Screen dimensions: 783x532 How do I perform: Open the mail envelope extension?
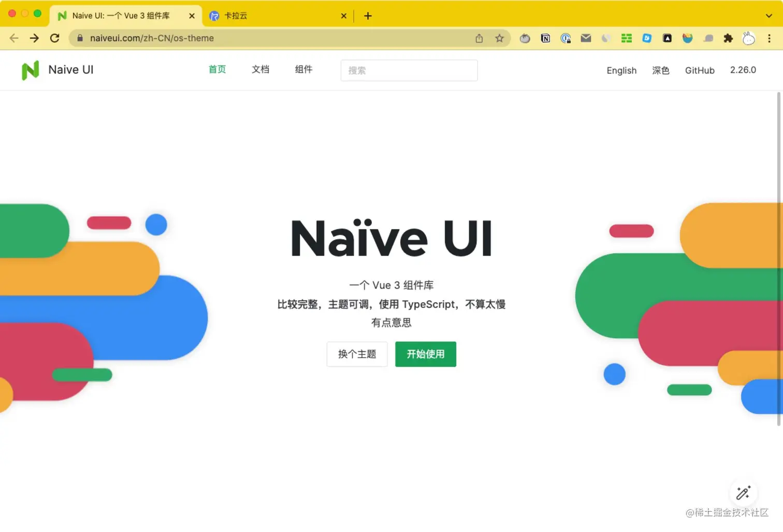coord(586,38)
